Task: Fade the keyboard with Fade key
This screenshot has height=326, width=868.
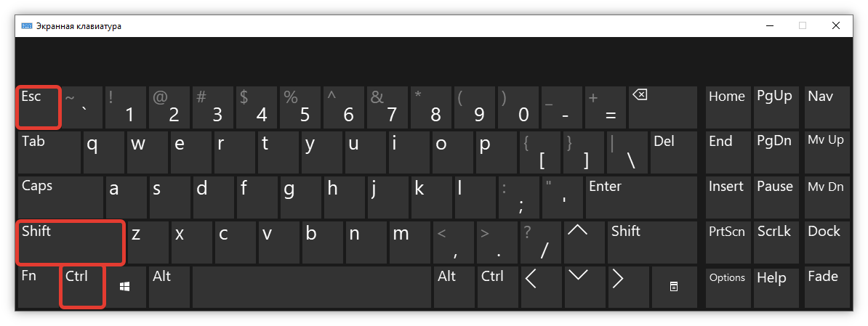Action: [x=827, y=287]
